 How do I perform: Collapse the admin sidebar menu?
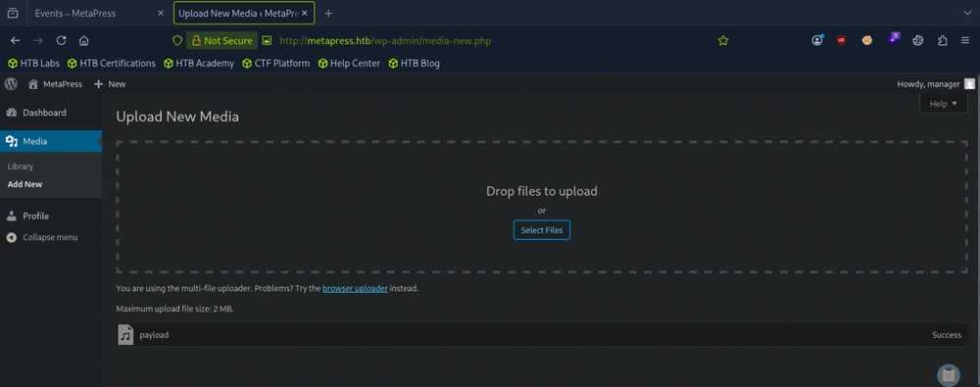click(x=42, y=237)
